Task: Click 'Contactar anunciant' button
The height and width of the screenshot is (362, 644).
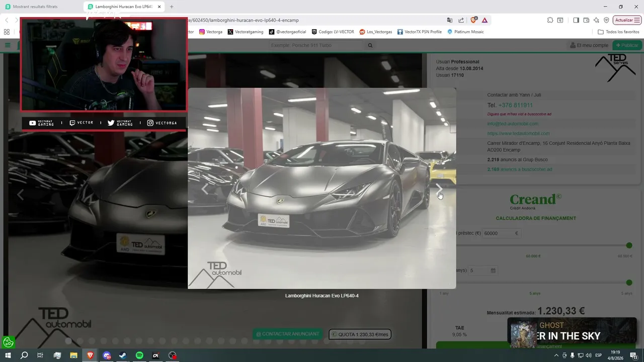Action: click(x=288, y=334)
